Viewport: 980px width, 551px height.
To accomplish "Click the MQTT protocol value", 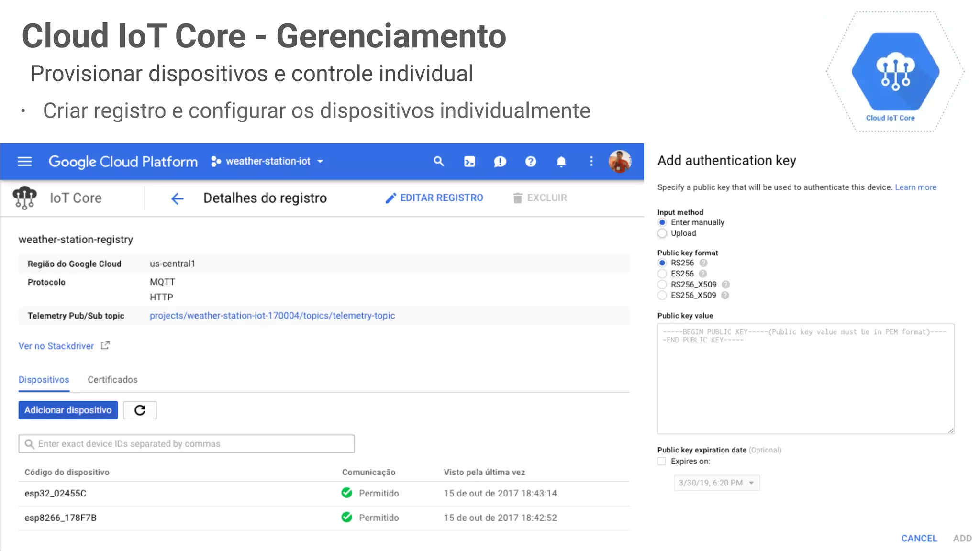I will tap(162, 282).
